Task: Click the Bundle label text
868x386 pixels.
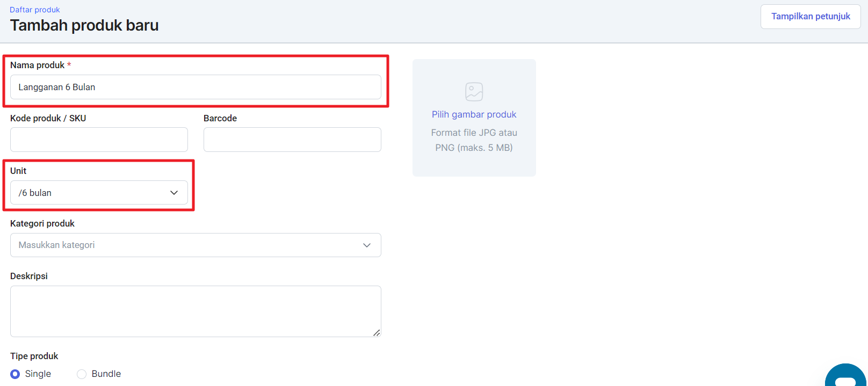Action: coord(106,374)
